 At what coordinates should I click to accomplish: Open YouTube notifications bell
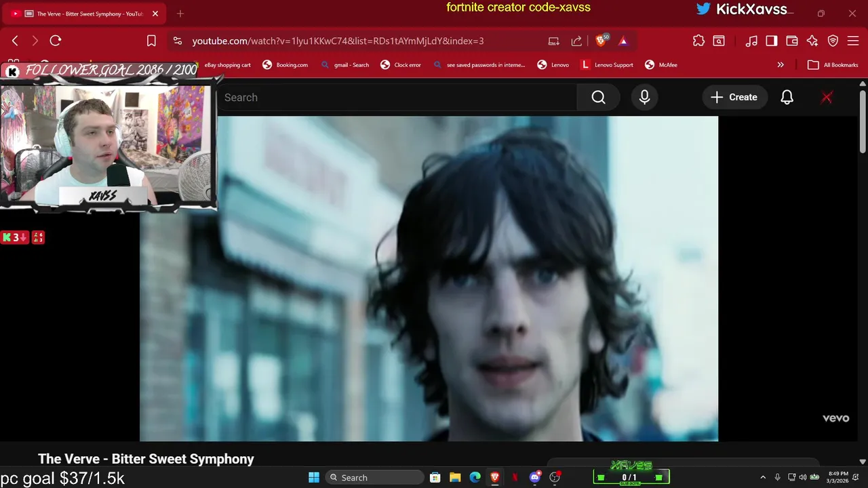[x=787, y=98]
